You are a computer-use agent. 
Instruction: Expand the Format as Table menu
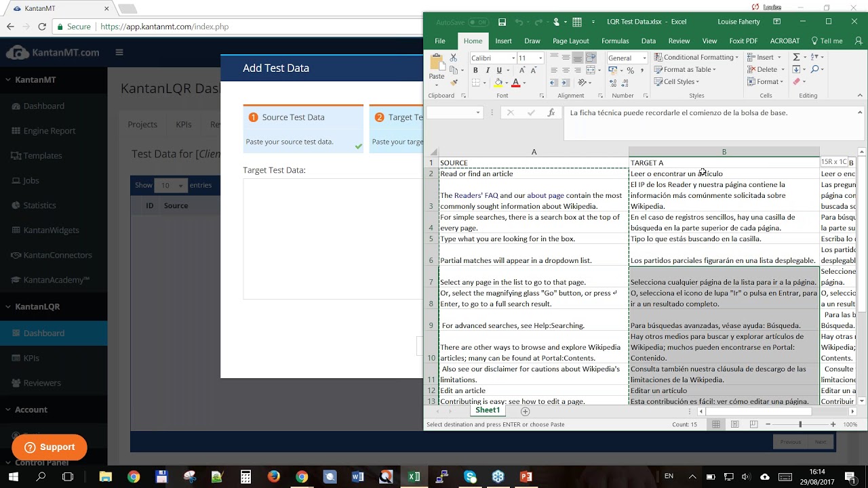pyautogui.click(x=685, y=70)
